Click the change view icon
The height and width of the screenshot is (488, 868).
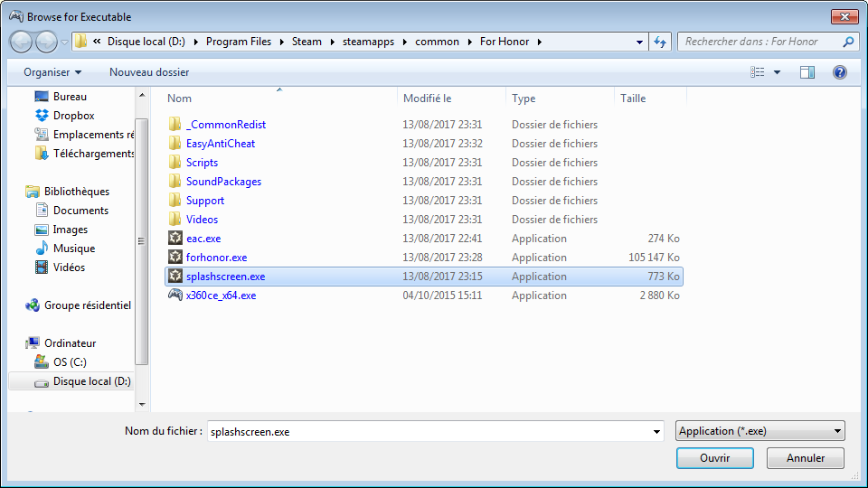[758, 72]
